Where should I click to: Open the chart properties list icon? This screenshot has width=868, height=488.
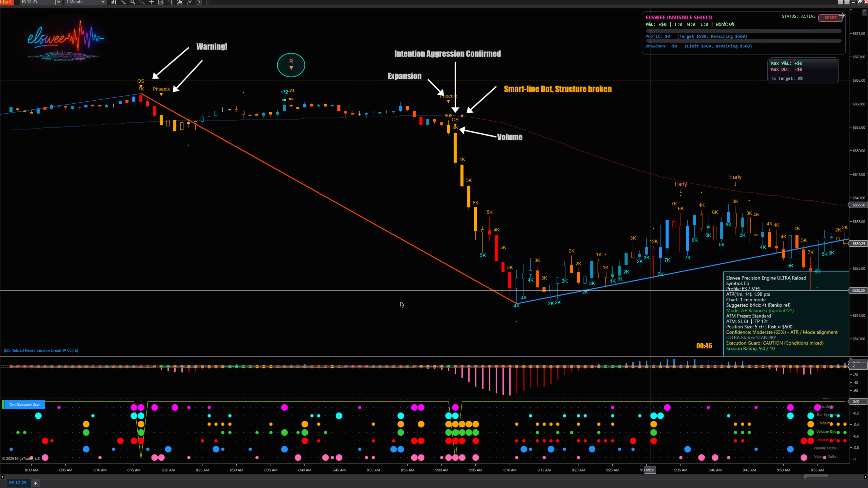(x=209, y=2)
